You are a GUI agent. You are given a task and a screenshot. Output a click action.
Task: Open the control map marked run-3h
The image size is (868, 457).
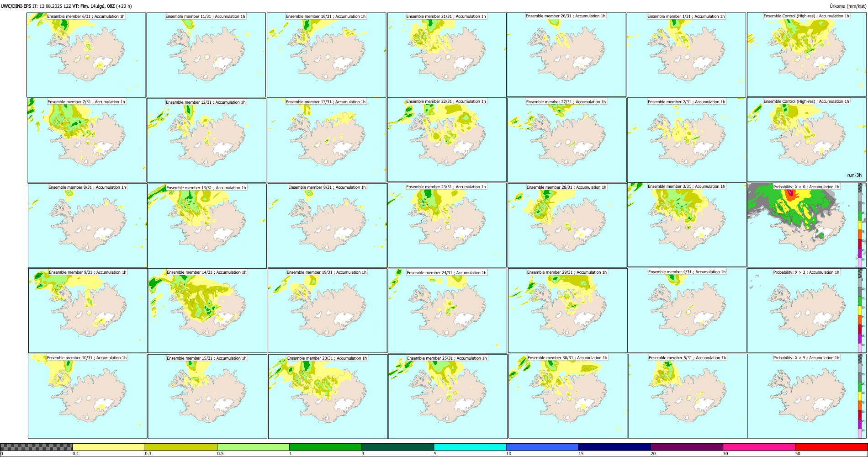pyautogui.click(x=807, y=139)
